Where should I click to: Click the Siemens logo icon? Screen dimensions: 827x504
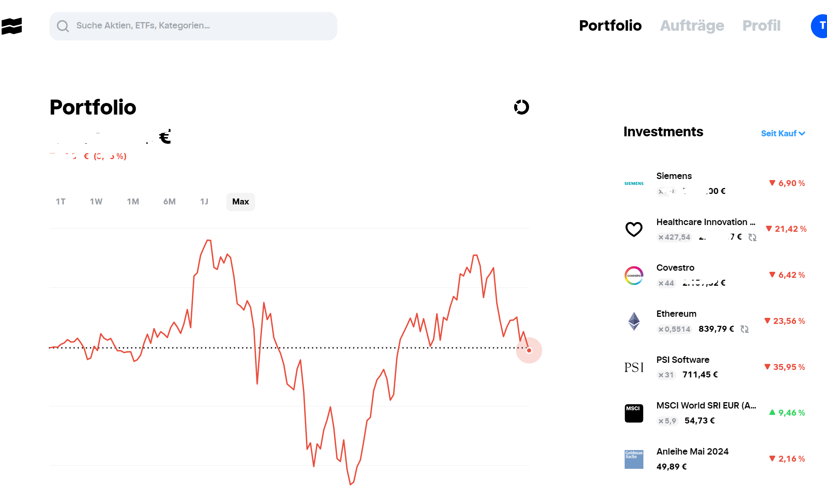pyautogui.click(x=634, y=183)
